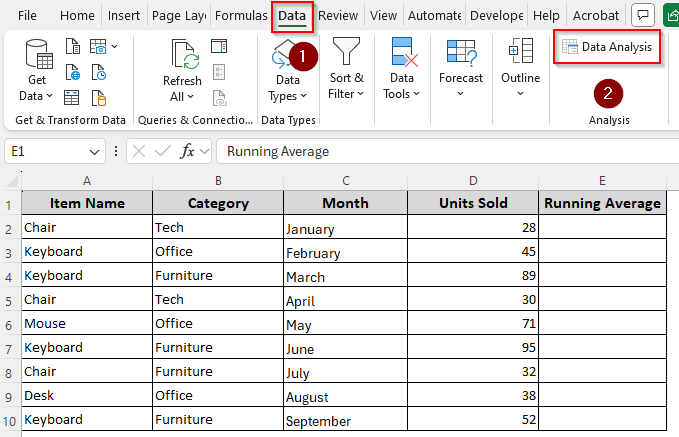
Task: Click the Insert Function fx button
Action: (187, 151)
